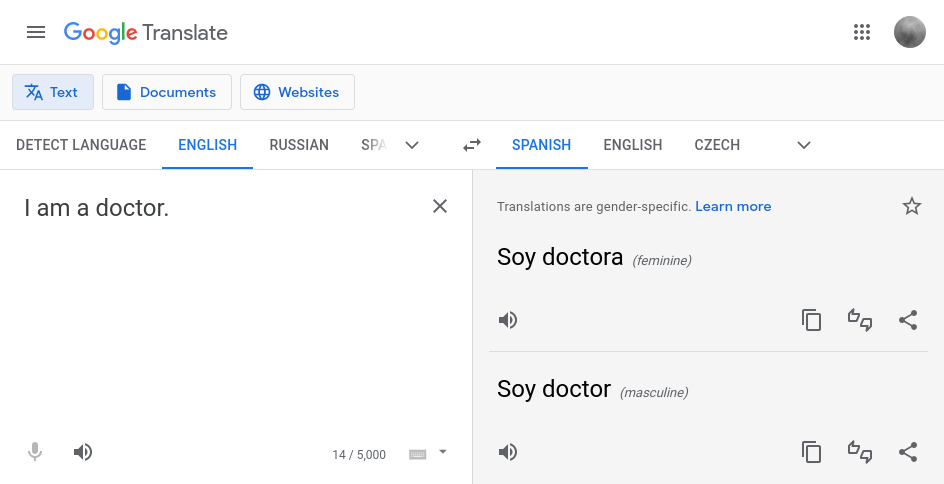Save translation with star icon
The height and width of the screenshot is (484, 944).
912,206
